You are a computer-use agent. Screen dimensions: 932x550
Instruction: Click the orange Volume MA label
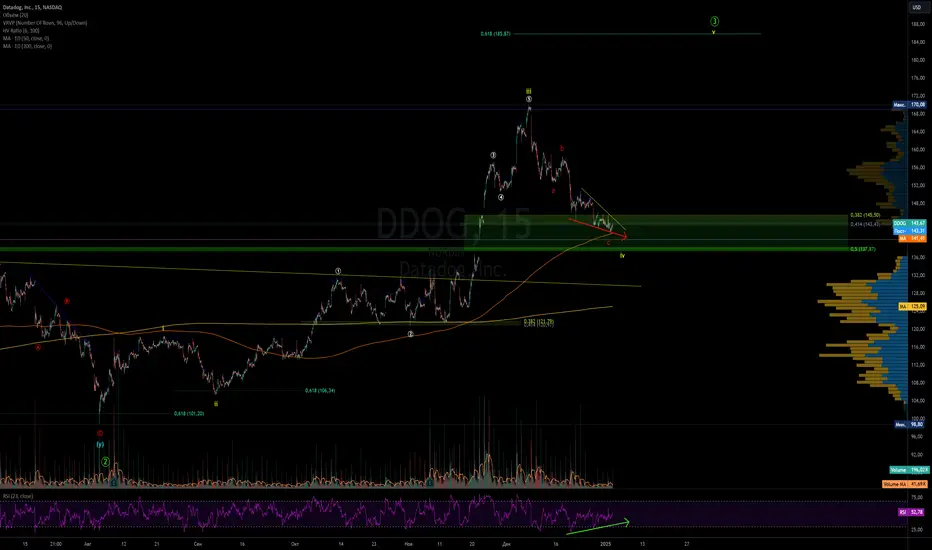coord(905,484)
